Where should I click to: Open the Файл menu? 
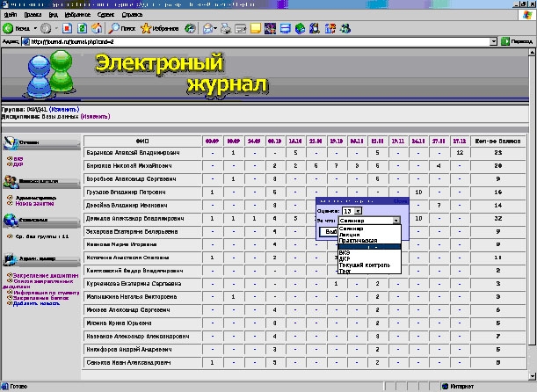pos(9,16)
